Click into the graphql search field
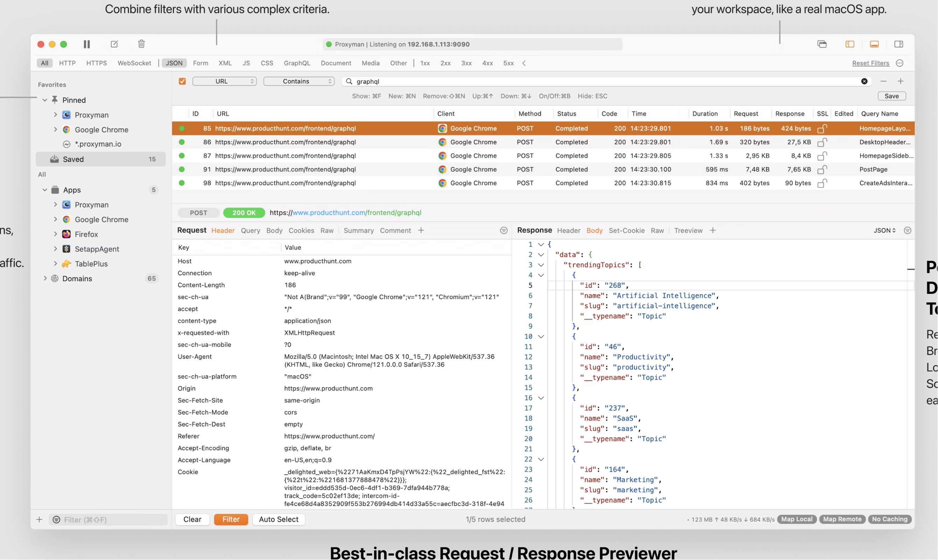 607,81
